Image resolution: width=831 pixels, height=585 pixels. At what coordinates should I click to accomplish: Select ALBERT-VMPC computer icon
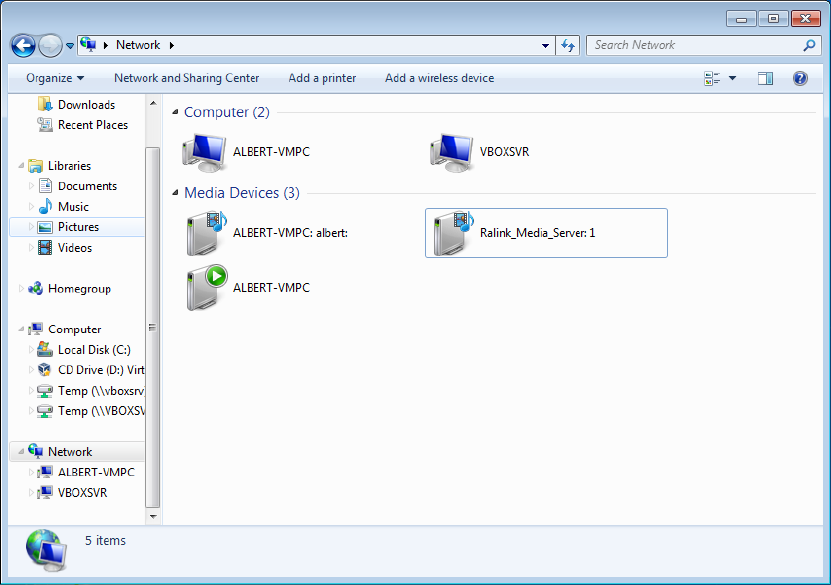pyautogui.click(x=205, y=152)
